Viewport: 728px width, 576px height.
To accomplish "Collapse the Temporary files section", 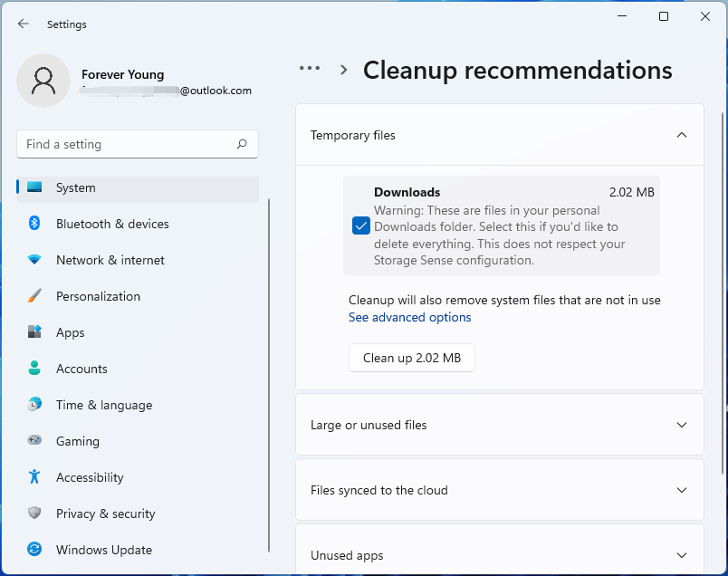I will click(682, 135).
